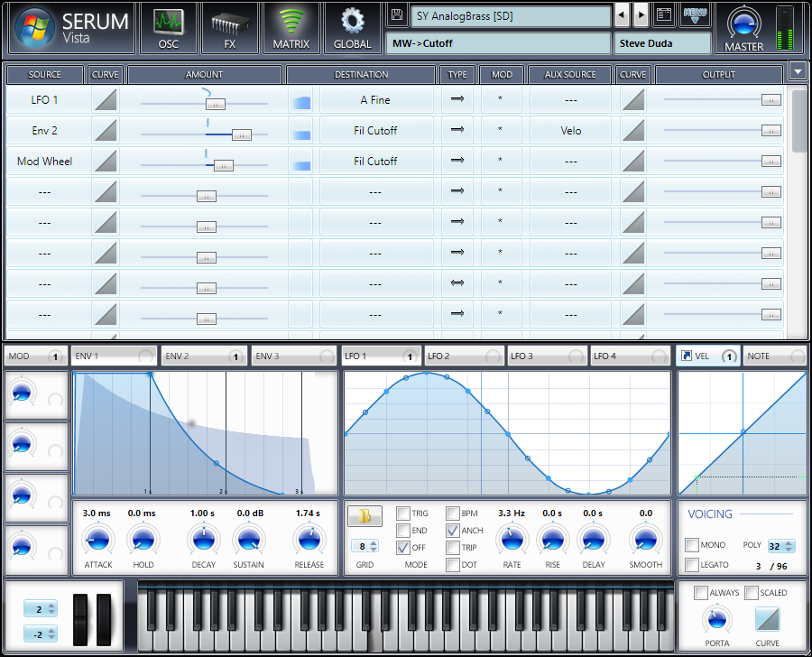Enable the END mode checkbox
812x657 pixels.
(403, 530)
